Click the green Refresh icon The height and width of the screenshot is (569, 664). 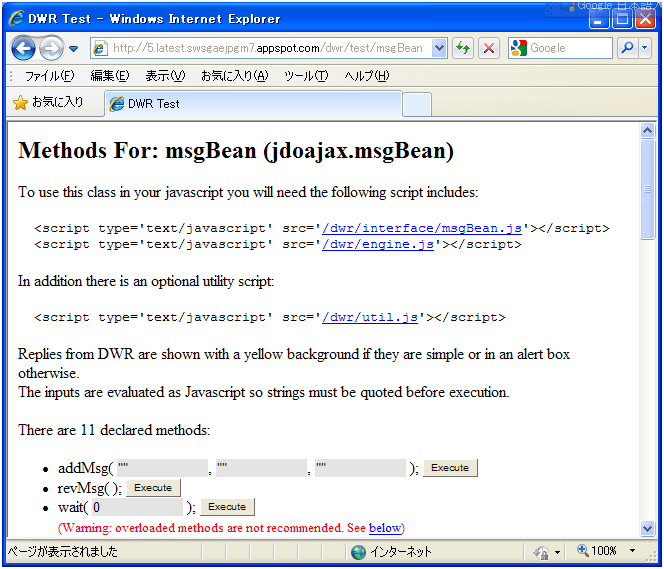pyautogui.click(x=463, y=48)
